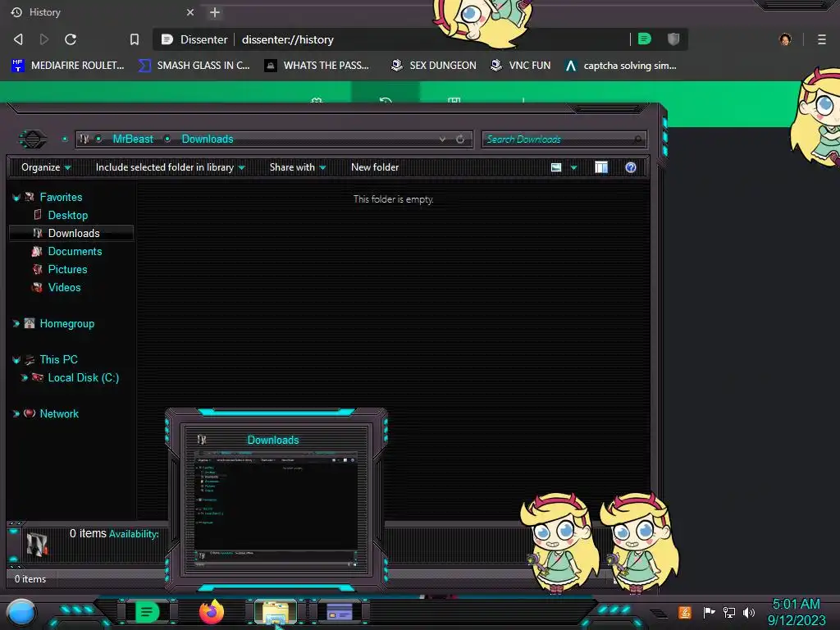Open the VNC FUN bookmark
840x630 pixels.
tap(521, 66)
